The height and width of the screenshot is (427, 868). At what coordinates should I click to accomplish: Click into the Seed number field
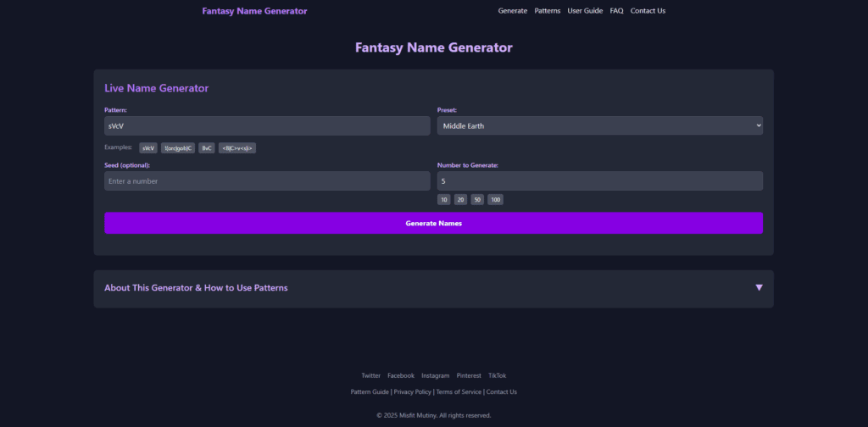(267, 181)
